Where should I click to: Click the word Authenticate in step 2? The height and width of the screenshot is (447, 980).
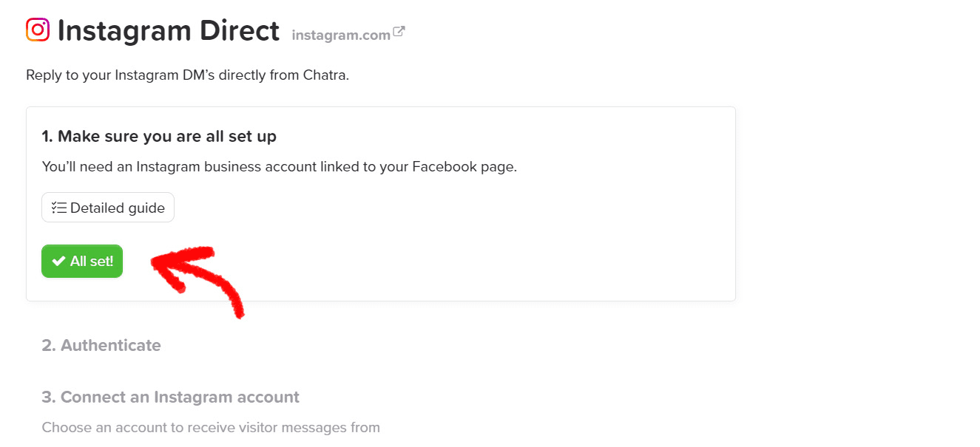tap(111, 345)
